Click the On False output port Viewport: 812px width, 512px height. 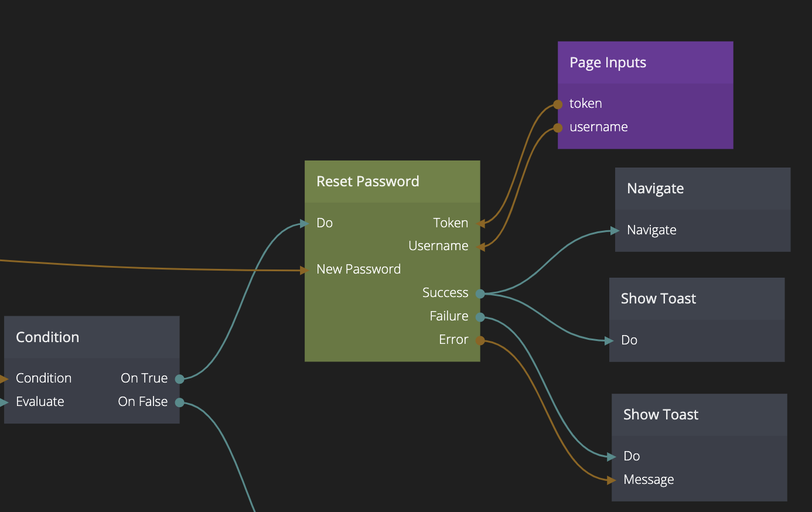tap(179, 402)
